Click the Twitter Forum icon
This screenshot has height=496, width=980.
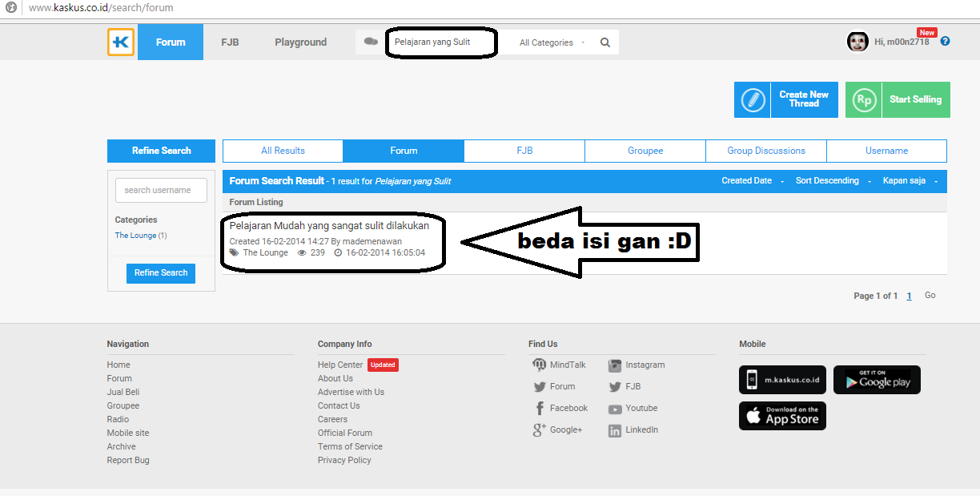coord(540,387)
